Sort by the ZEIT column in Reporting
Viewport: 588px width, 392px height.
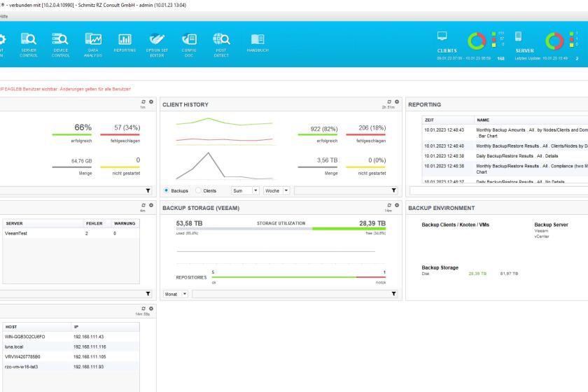[x=448, y=120]
